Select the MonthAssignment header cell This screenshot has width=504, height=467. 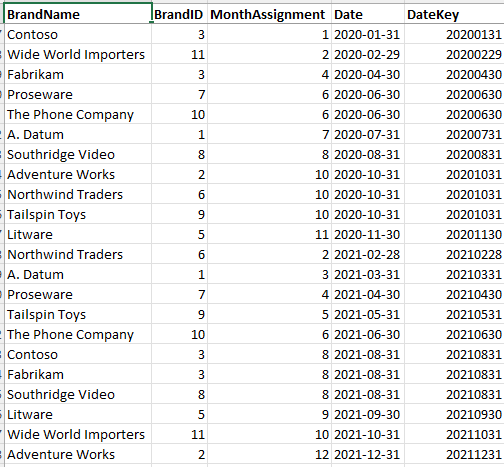click(x=269, y=14)
